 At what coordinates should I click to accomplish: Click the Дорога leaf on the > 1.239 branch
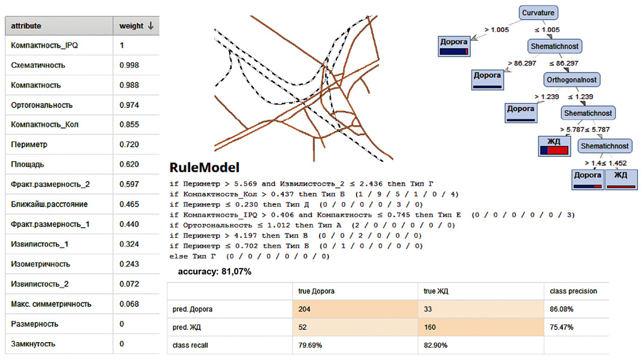pos(520,113)
